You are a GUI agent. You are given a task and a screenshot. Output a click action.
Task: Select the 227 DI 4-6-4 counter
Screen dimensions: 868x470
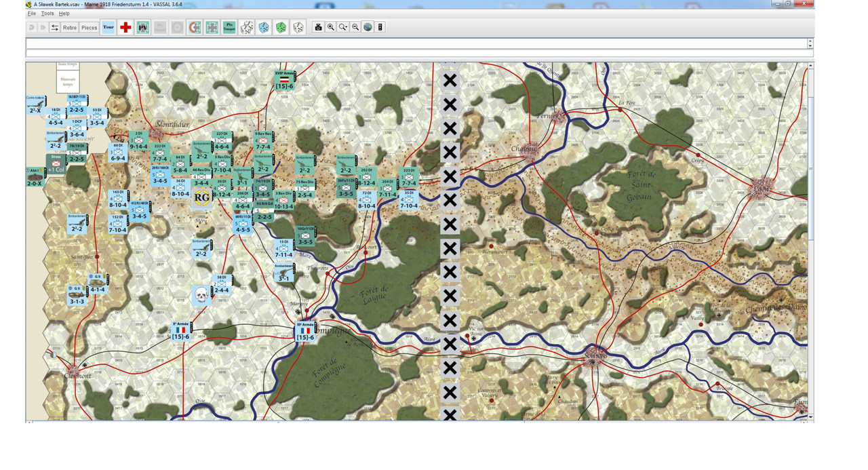[x=222, y=141]
